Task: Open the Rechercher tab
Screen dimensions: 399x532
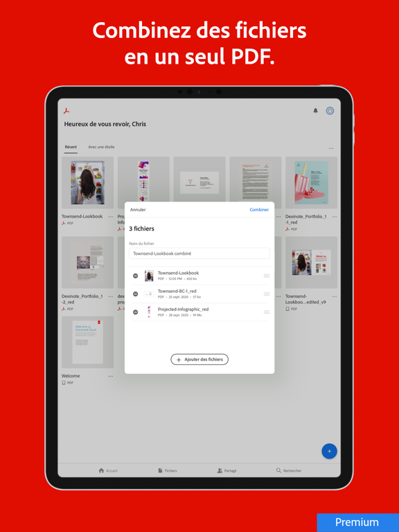Action: click(x=289, y=470)
